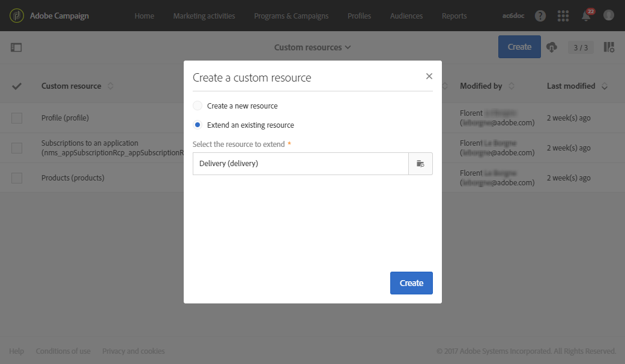This screenshot has width=625, height=364.
Task: Open the apps grid switcher icon
Action: click(x=563, y=16)
